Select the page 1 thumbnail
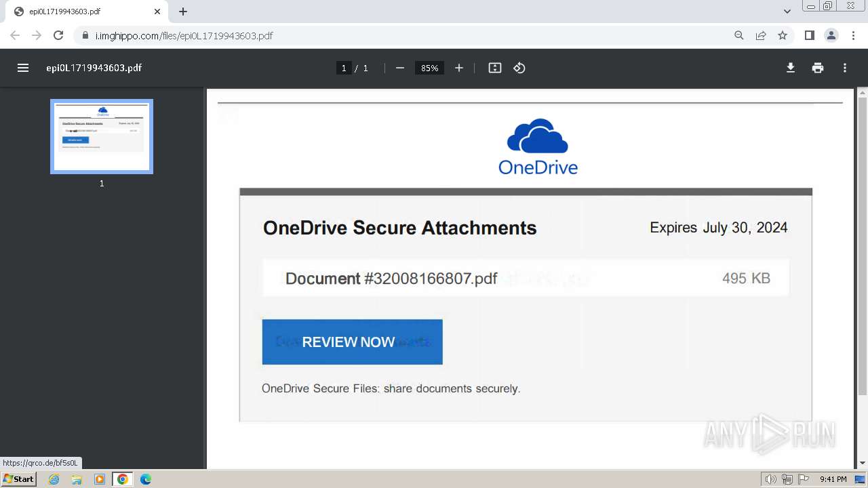This screenshot has height=488, width=868. 102,136
